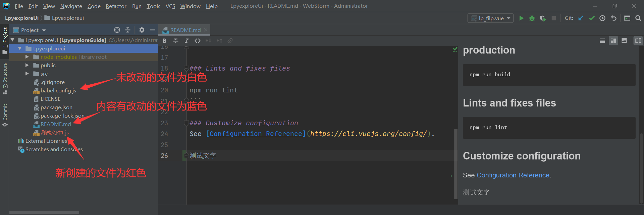644x215 pixels.
Task: Expand the src folder
Action: point(27,74)
